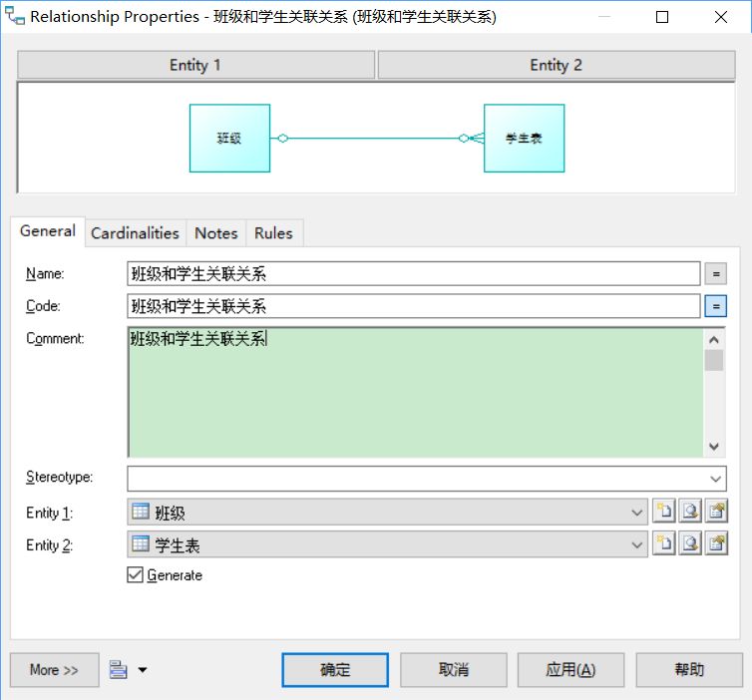Open the Properties icon beside Entity 1

716,512
